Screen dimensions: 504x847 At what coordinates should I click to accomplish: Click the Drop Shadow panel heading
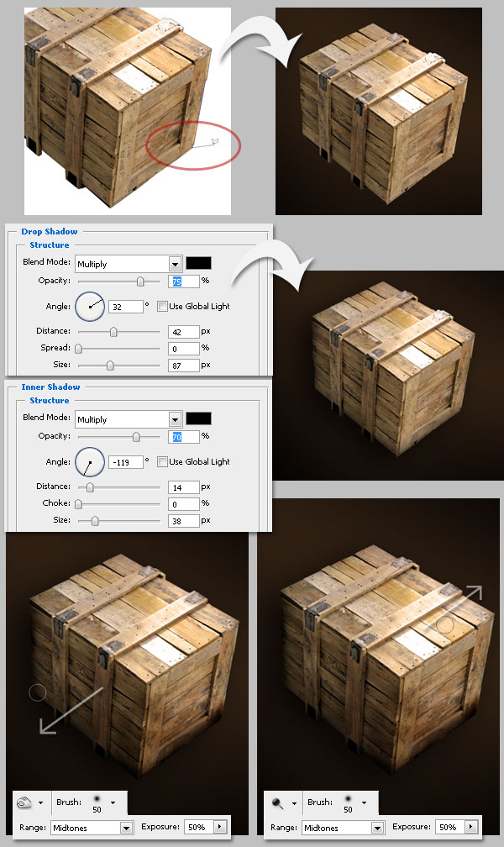tap(50, 231)
